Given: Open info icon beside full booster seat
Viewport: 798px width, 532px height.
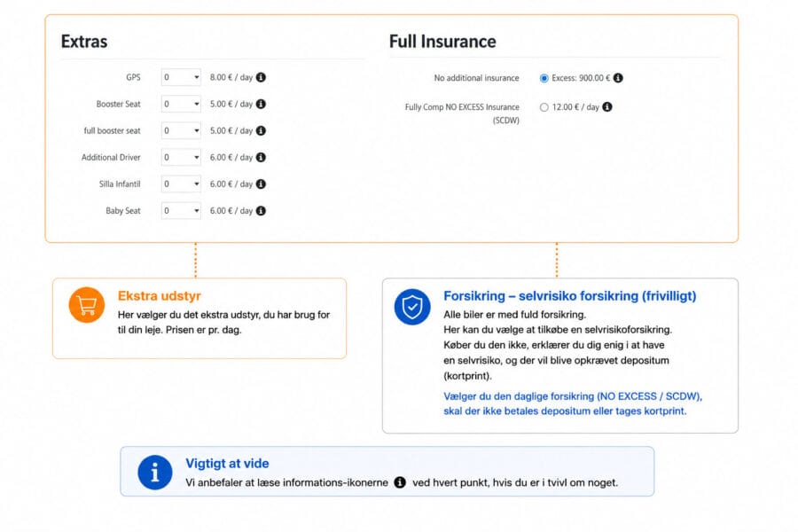Looking at the screenshot, I should pos(261,131).
